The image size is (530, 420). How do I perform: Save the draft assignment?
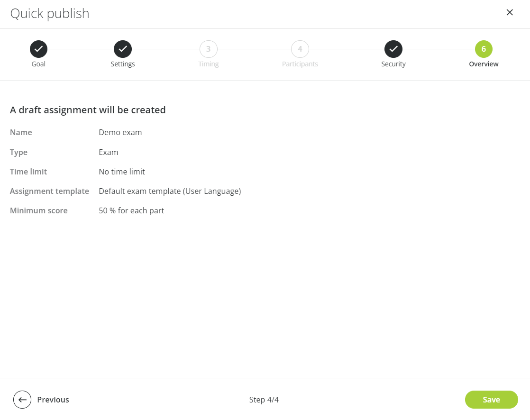(491, 400)
